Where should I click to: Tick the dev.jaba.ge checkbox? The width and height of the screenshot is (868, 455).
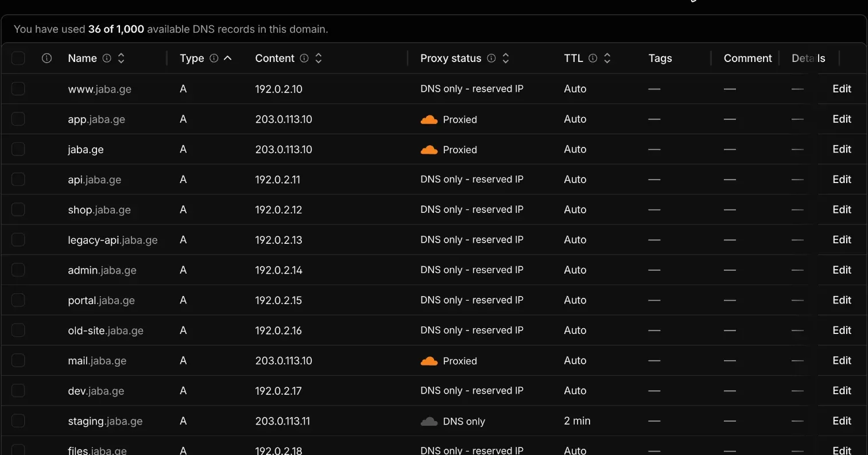(x=18, y=391)
